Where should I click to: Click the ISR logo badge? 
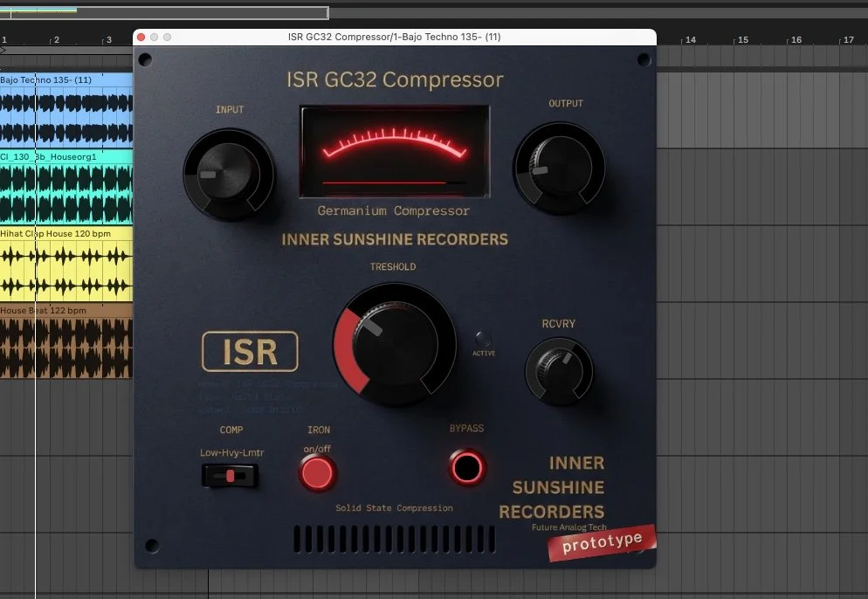coord(250,351)
